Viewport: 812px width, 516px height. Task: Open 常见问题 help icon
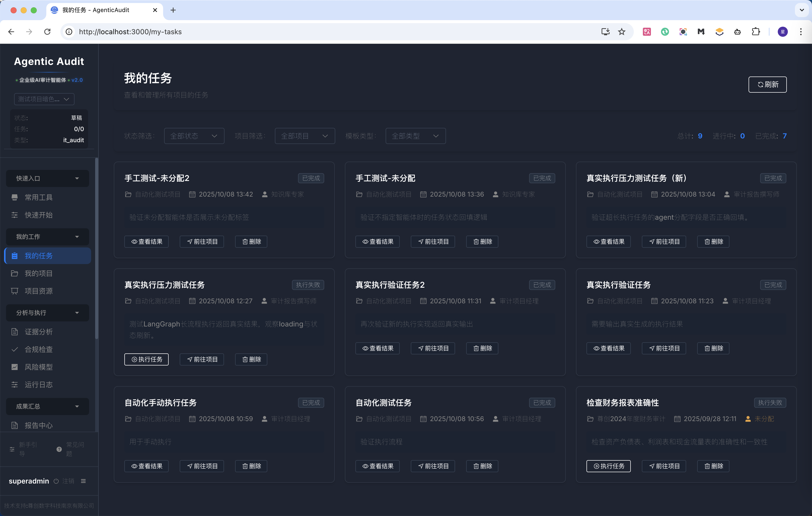point(59,449)
